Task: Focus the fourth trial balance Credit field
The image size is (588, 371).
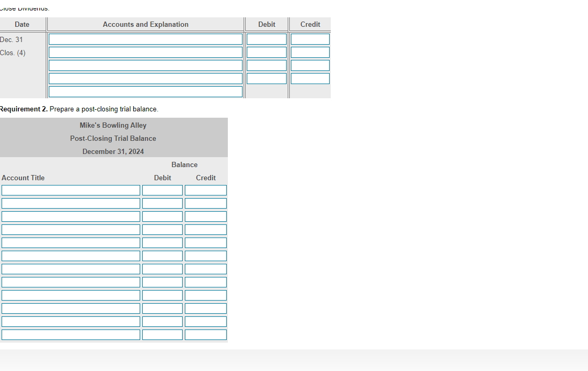Action: coord(206,230)
